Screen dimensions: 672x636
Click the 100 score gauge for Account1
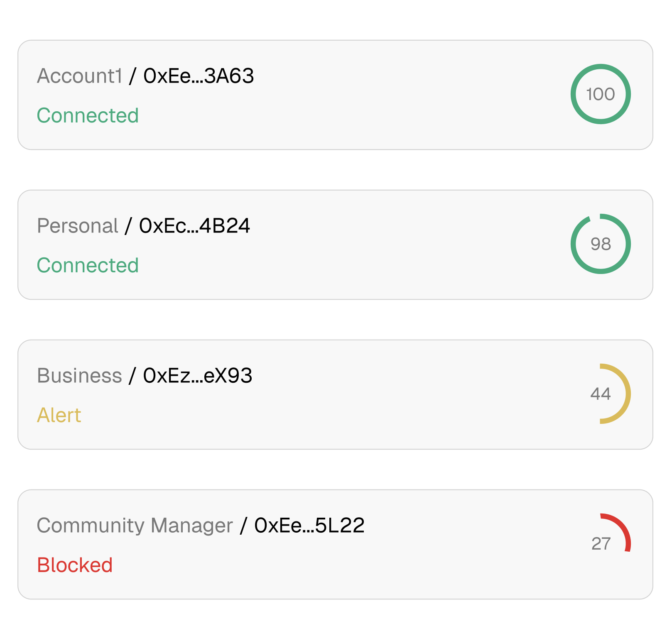click(x=601, y=94)
